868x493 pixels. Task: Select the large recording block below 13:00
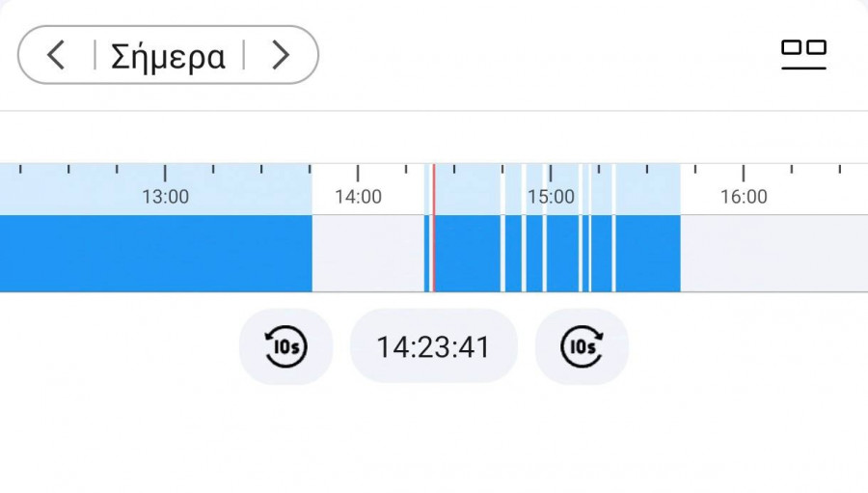tap(154, 253)
